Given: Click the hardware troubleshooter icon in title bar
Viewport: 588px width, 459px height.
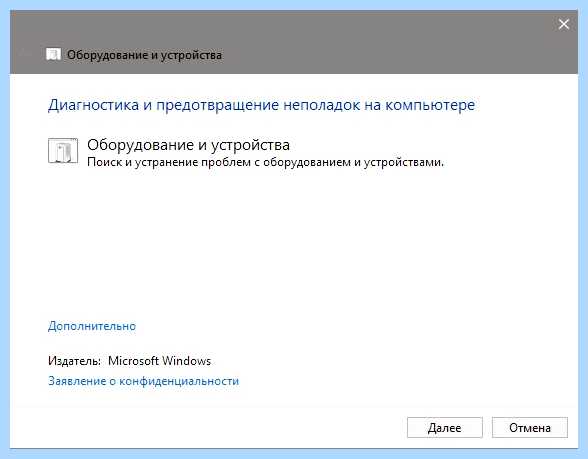Looking at the screenshot, I should (53, 54).
